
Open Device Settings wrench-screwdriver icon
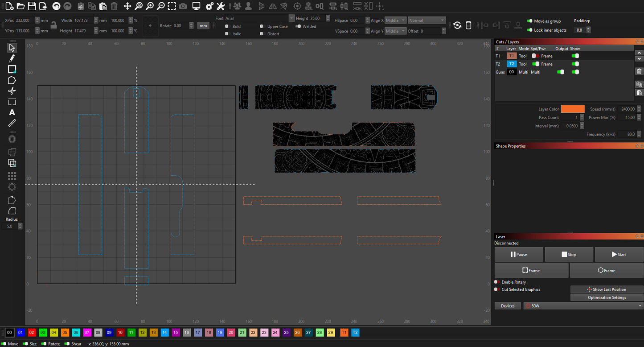point(221,6)
